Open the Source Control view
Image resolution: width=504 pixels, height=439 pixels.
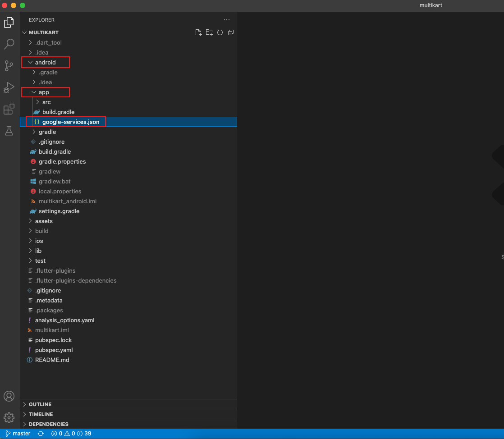(x=9, y=65)
